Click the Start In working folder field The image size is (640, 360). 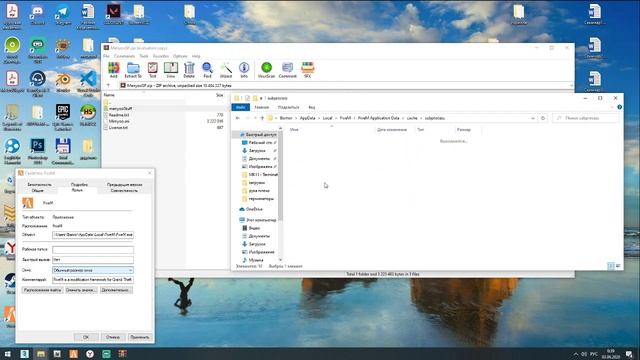(x=93, y=249)
